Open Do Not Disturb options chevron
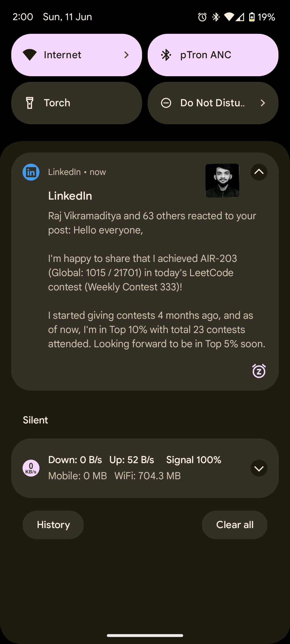The image size is (290, 644). [x=263, y=103]
